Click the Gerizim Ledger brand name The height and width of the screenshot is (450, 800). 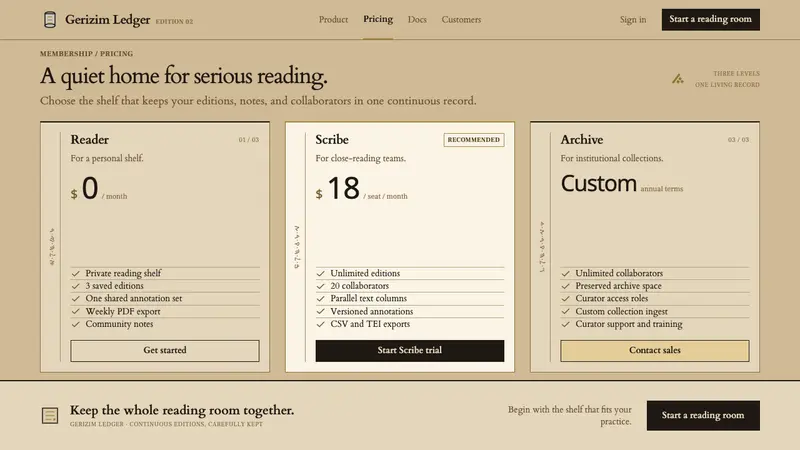click(108, 20)
